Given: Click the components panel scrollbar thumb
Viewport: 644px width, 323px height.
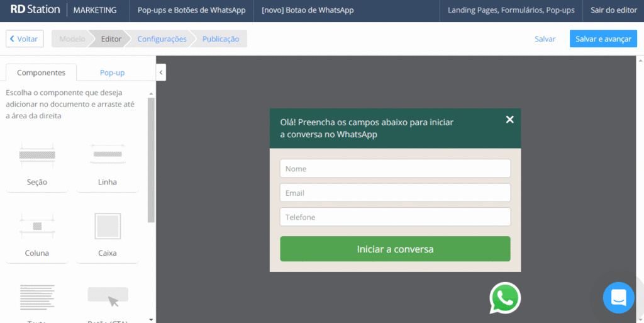Looking at the screenshot, I should (151, 161).
